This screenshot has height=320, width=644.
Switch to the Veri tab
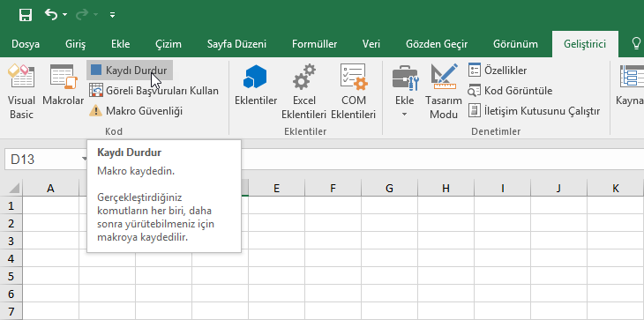(371, 44)
